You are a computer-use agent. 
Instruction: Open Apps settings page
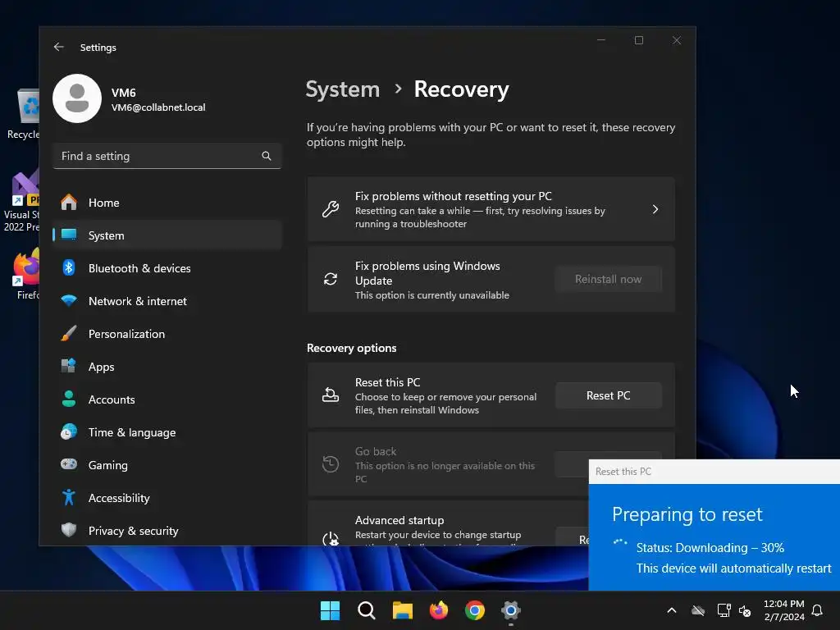(x=167, y=367)
